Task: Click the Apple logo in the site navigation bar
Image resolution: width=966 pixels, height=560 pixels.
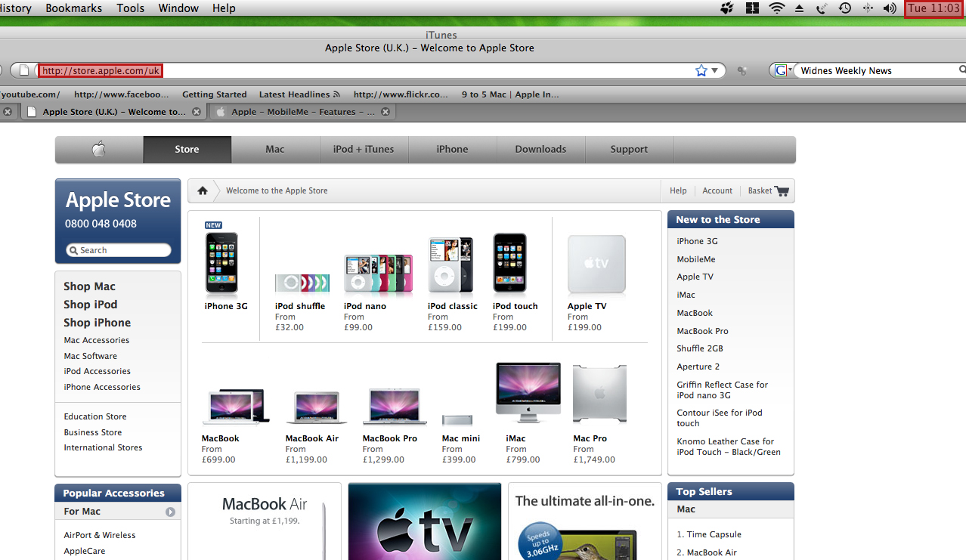Action: coord(99,150)
